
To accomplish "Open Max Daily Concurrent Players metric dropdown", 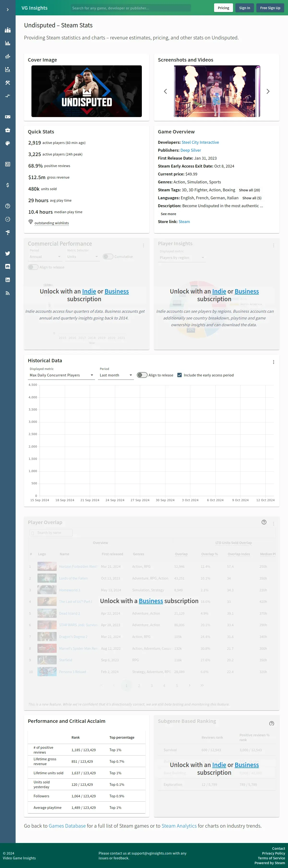I will (x=62, y=375).
